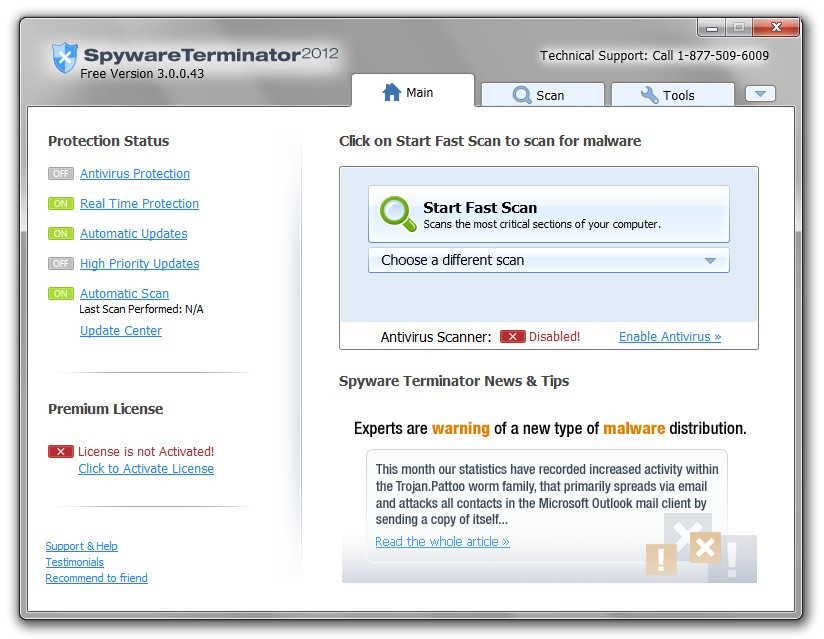Image resolution: width=824 pixels, height=639 pixels.
Task: Click to Activate License
Action: 146,468
